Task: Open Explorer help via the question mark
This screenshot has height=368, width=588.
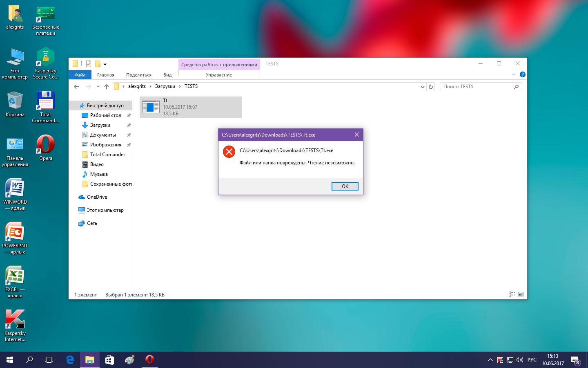Action: [522, 74]
